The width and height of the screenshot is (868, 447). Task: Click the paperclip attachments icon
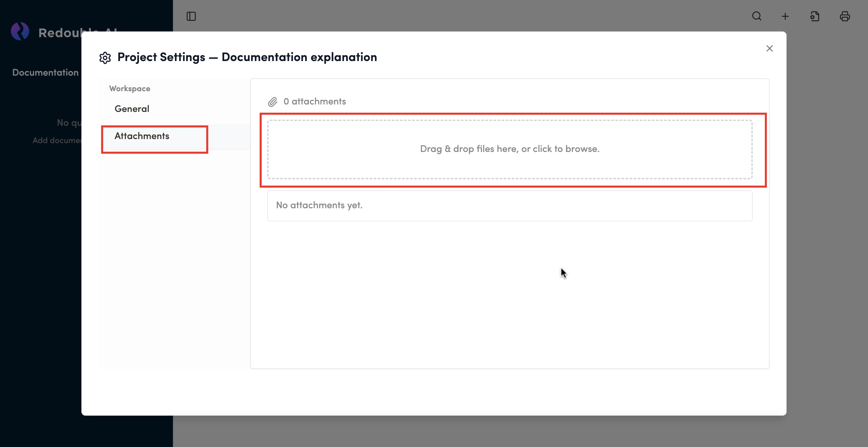pyautogui.click(x=273, y=102)
